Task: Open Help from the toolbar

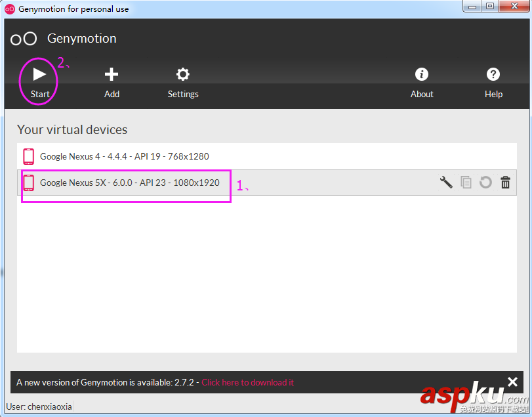Action: click(x=493, y=82)
